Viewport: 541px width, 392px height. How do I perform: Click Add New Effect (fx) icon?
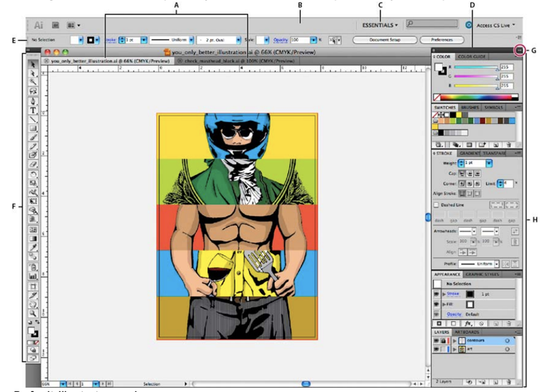pos(468,324)
